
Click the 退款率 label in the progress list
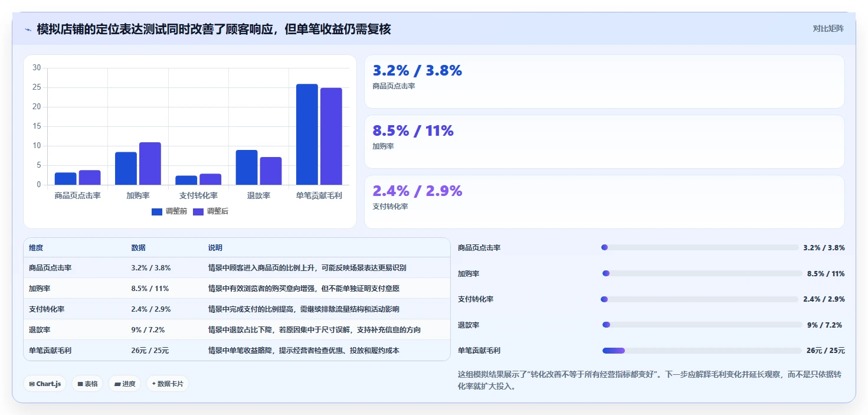pyautogui.click(x=469, y=325)
